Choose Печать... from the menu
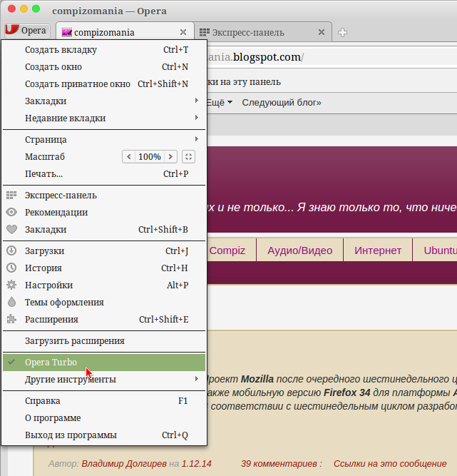 104,173
